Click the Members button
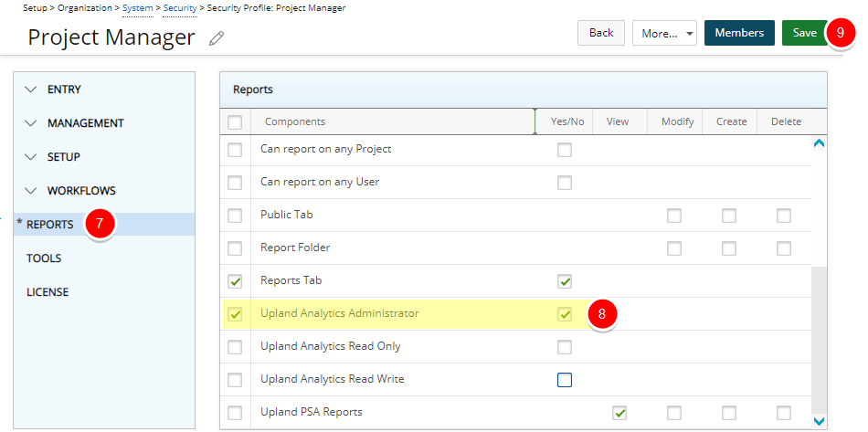 click(x=739, y=33)
